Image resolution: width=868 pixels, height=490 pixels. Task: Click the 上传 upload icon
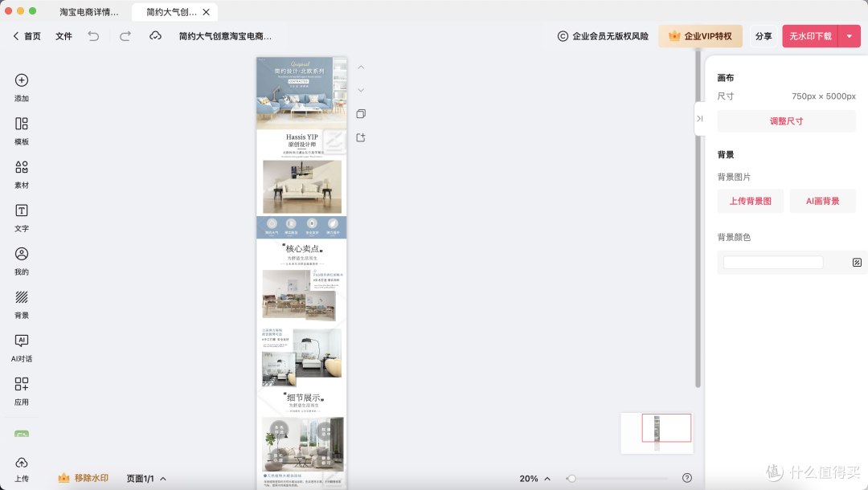[22, 463]
